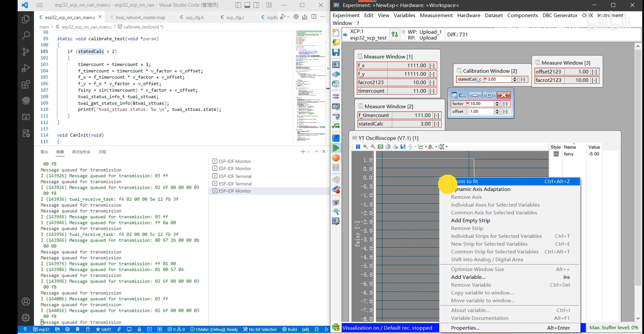Switch to the xcp_cfg.h editor tab
The image size is (644, 334).
[x=195, y=17]
